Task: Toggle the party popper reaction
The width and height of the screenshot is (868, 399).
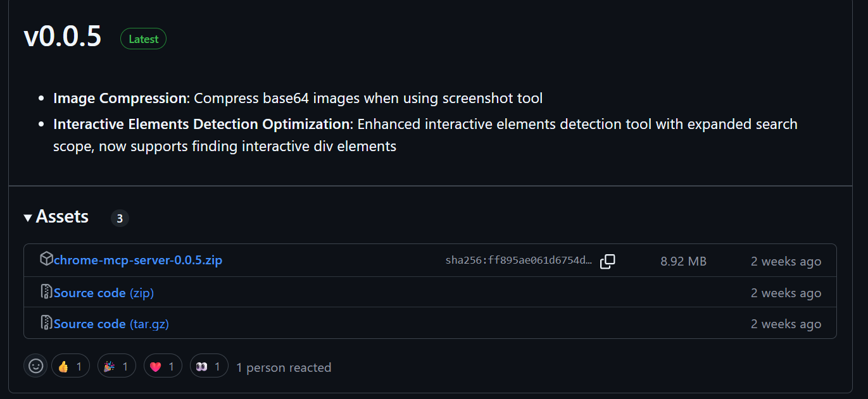Action: [x=116, y=365]
